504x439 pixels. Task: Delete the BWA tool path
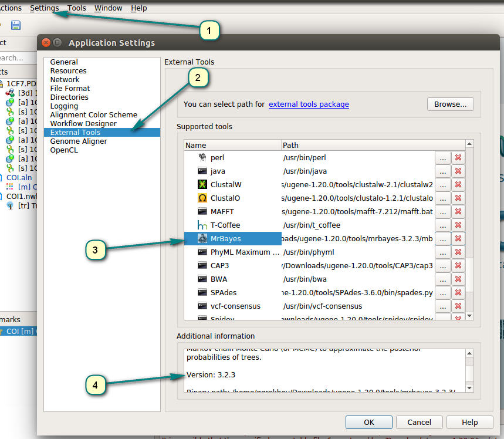[x=458, y=279]
